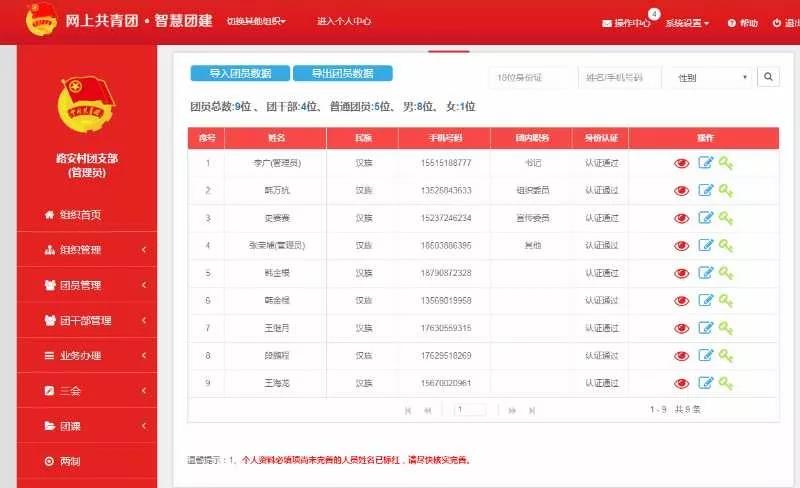Open eye icon in row 7
Screen dimensions: 800x488
pos(682,329)
